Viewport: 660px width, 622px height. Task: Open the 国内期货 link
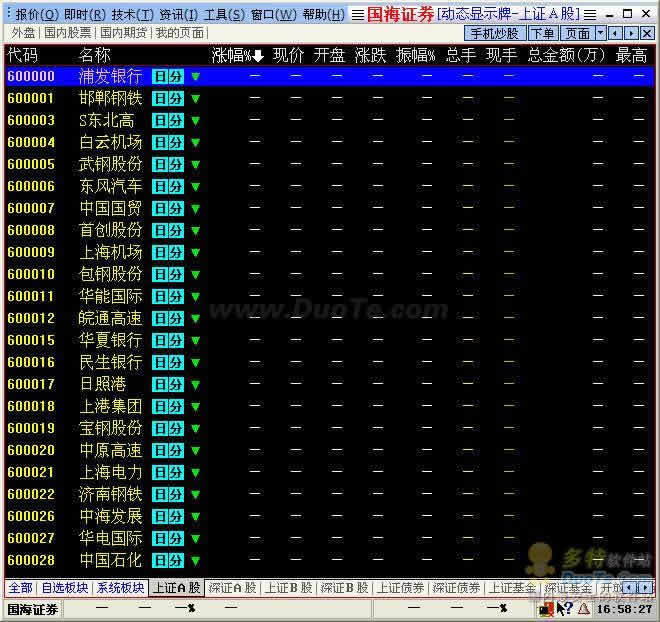click(x=123, y=32)
